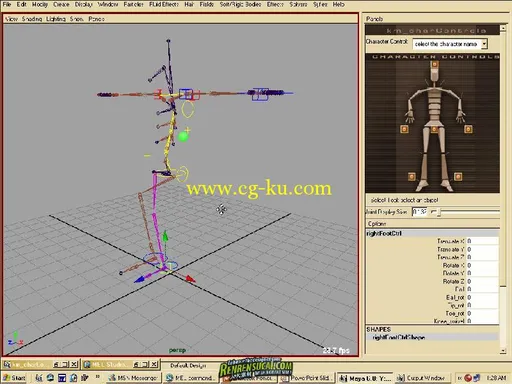The image size is (512, 384).
Task: Click the system clock in taskbar
Action: [496, 378]
